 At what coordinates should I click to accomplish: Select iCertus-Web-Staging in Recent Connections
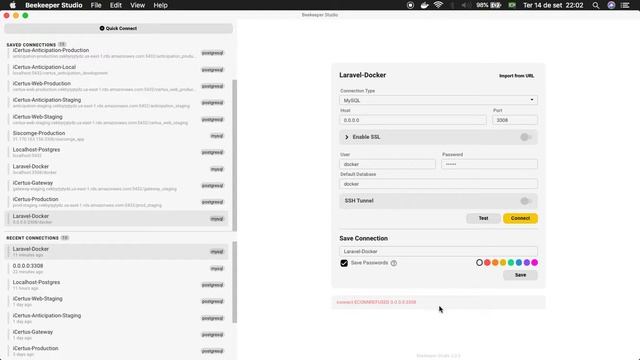[x=117, y=302]
